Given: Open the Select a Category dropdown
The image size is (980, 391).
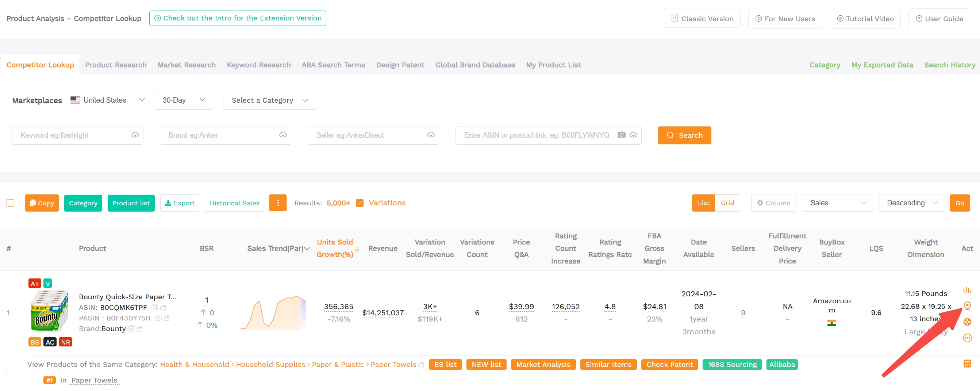Looking at the screenshot, I should (x=270, y=100).
